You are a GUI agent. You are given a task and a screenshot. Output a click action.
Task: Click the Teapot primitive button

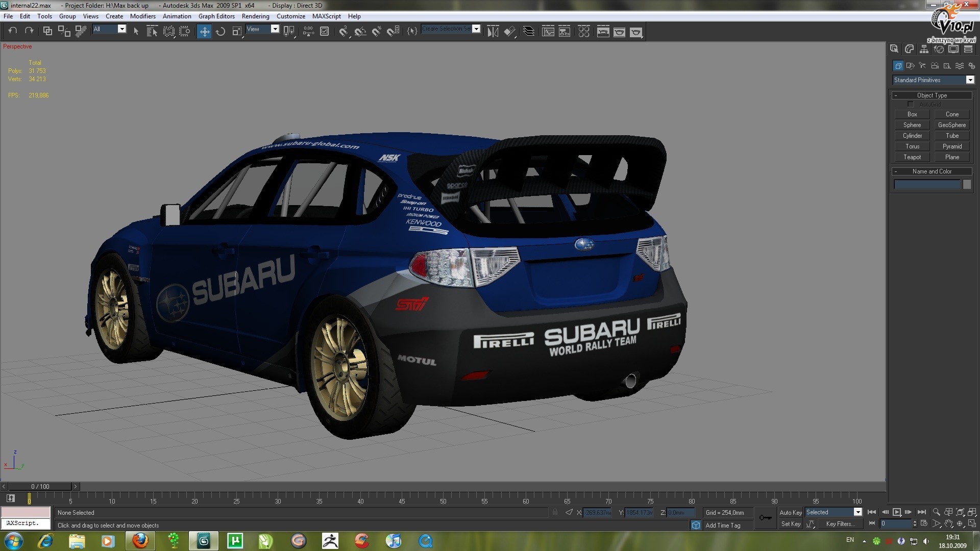pos(912,157)
